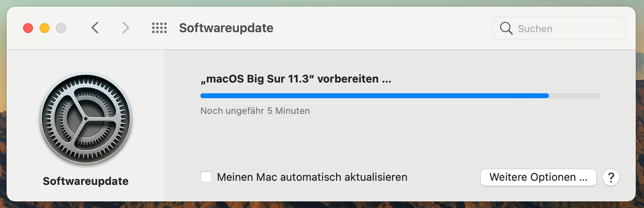The image size is (644, 208).
Task: Click the magnifying glass search icon
Action: [506, 28]
